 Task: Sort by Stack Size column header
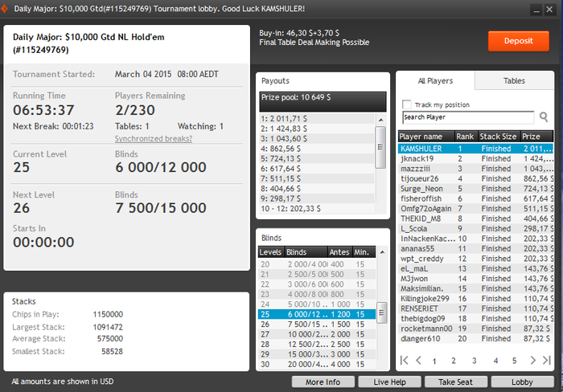pos(499,137)
